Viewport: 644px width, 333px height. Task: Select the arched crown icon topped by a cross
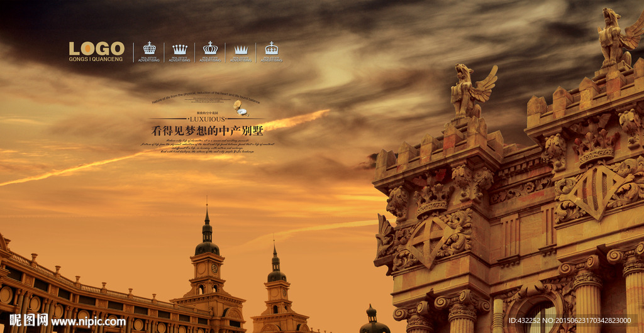(x=210, y=48)
